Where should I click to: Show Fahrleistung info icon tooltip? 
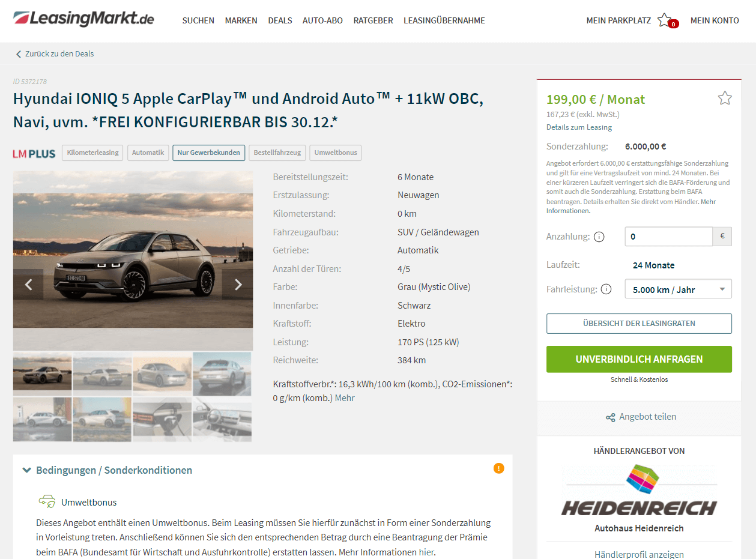point(606,289)
